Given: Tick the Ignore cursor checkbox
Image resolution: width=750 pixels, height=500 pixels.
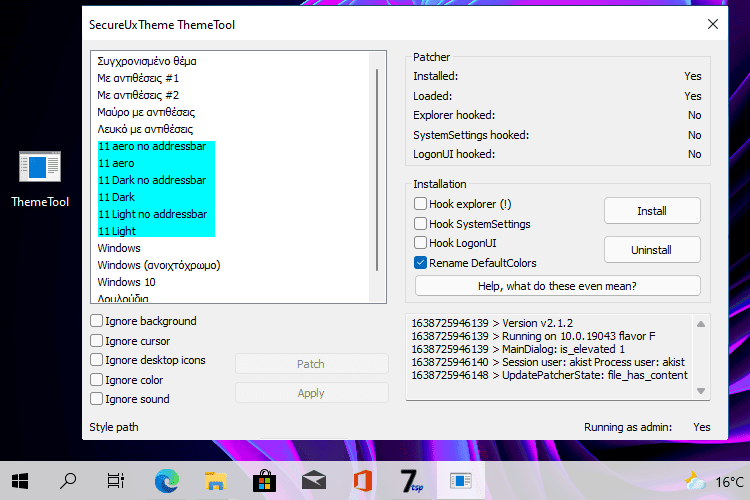Looking at the screenshot, I should [96, 341].
